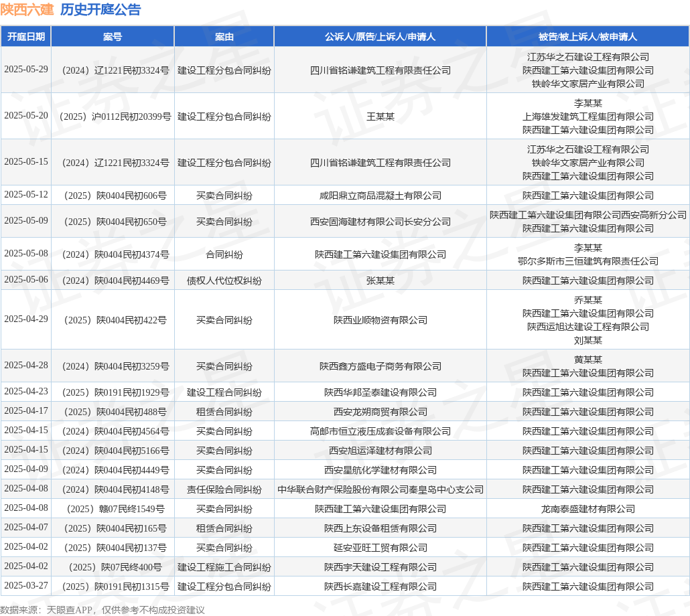This screenshot has width=690, height=616.
Task: Click case number (2025)陕0404民初488号
Action: (115, 412)
